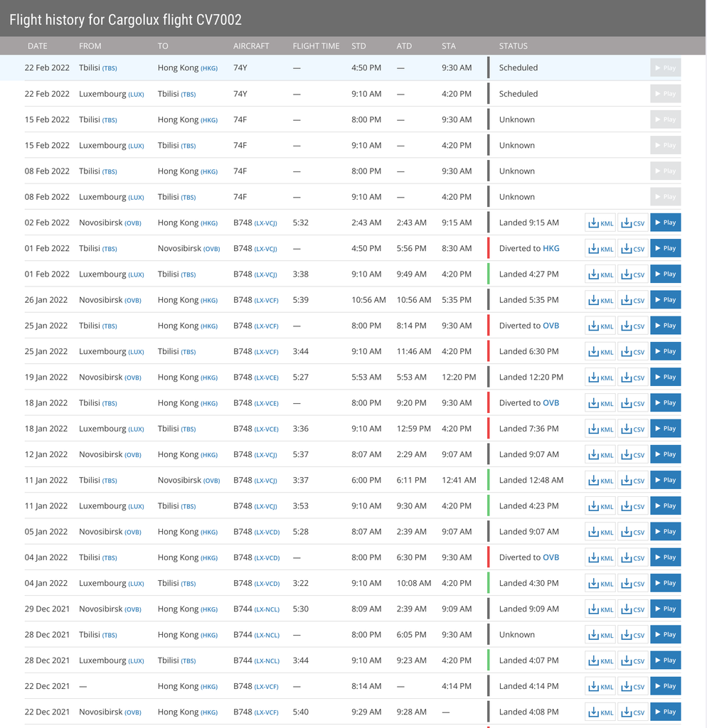Download CSV for 04 Jan Luxembourg to Tbilisi flight

pyautogui.click(x=633, y=583)
